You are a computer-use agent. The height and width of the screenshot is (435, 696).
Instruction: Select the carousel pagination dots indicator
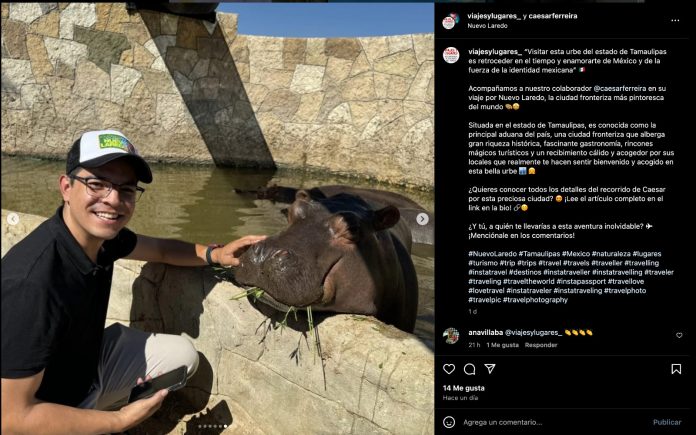(216, 426)
